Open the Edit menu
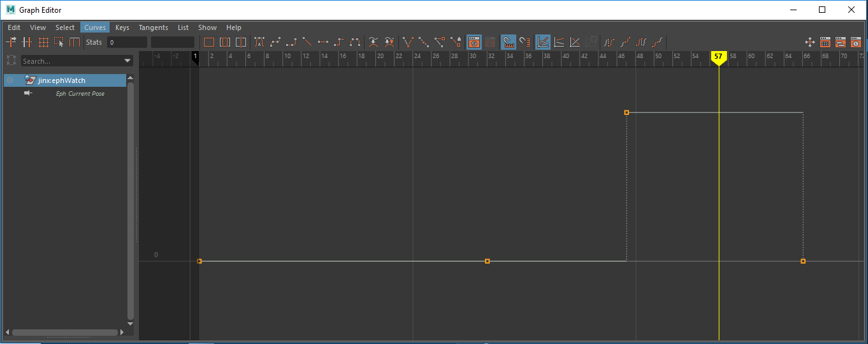 click(x=14, y=27)
